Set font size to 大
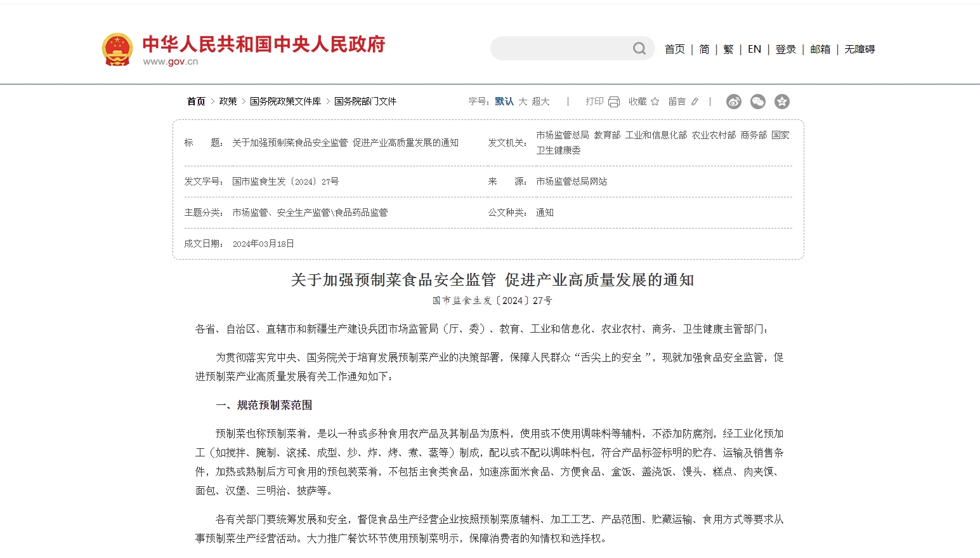The height and width of the screenshot is (558, 980). click(x=523, y=102)
